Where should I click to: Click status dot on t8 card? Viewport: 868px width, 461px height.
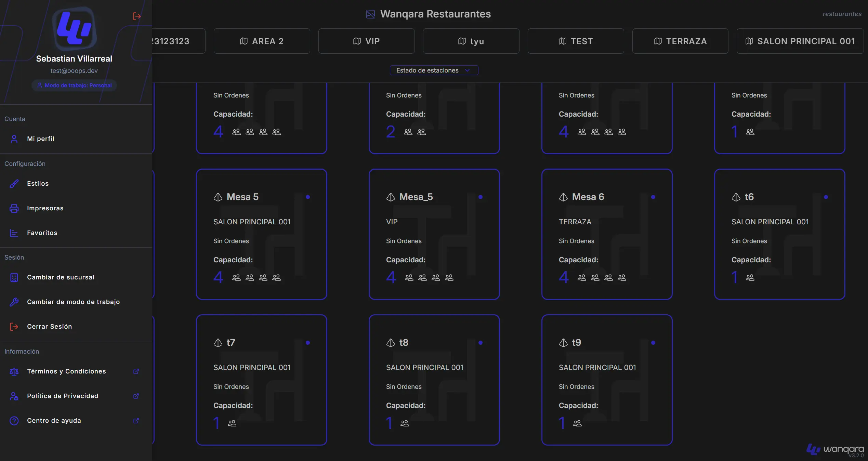481,343
